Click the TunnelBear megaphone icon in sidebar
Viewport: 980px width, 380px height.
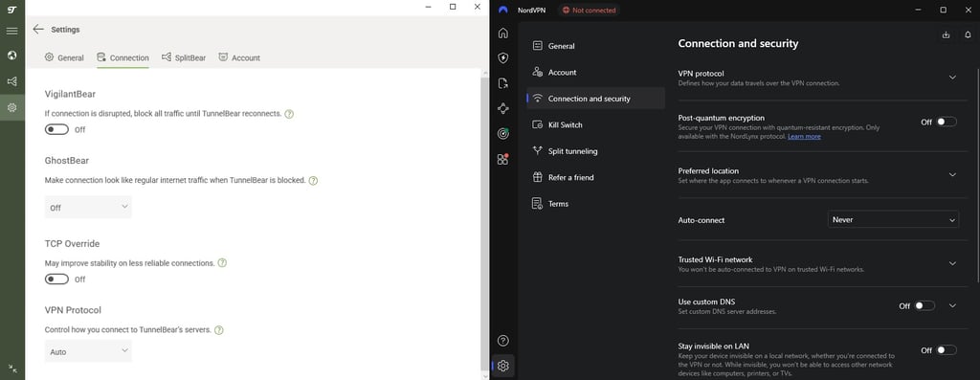11,81
